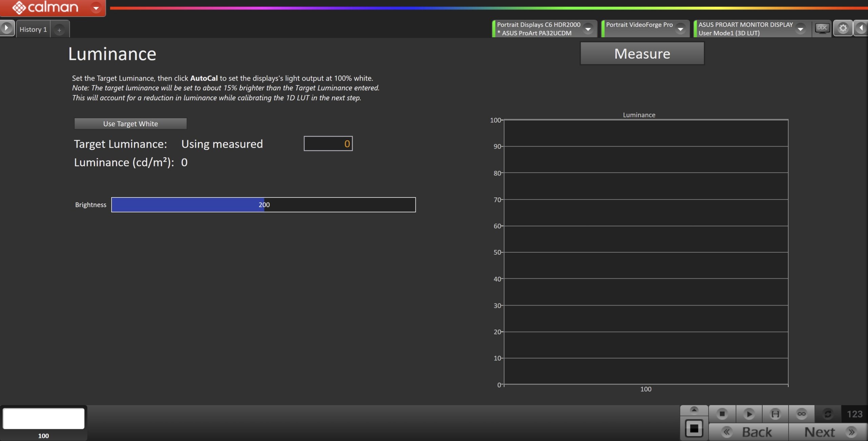Click the play read-series icon
Screen dimensions: 868x441
click(749, 414)
